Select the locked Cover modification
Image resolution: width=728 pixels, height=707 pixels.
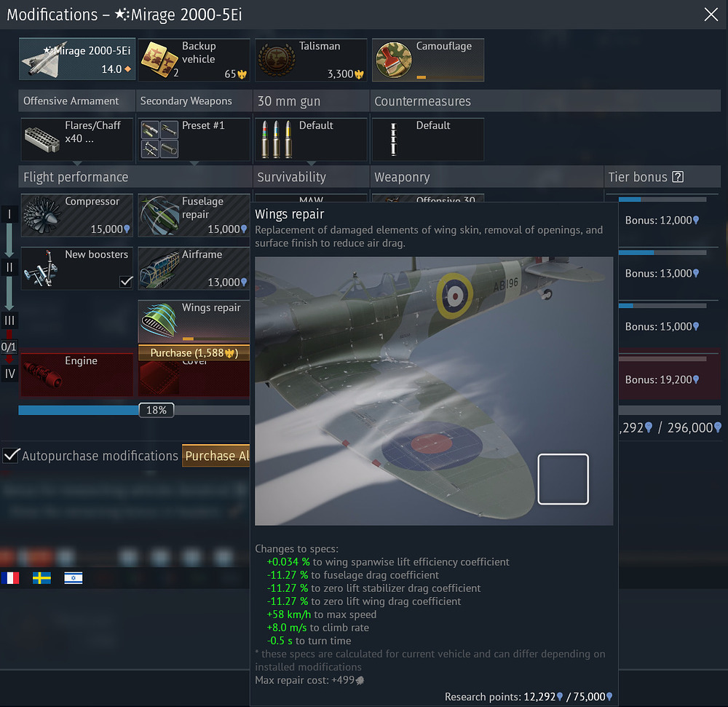194,379
